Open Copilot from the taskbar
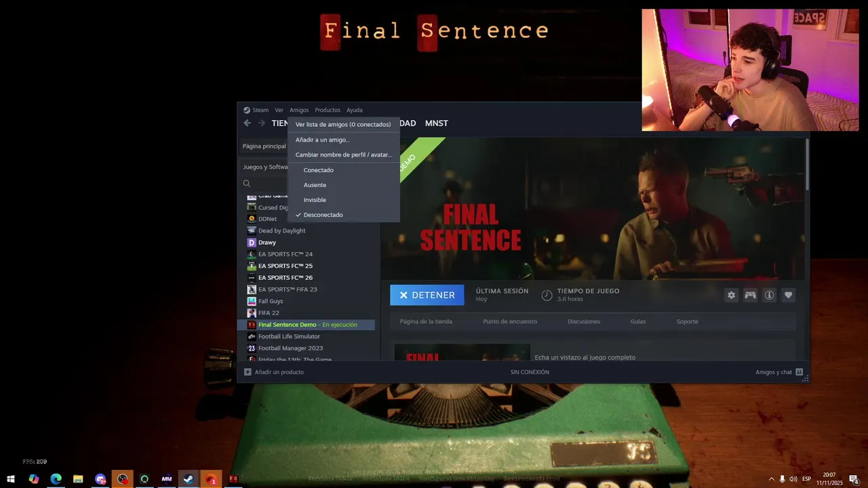868x488 pixels. (x=33, y=479)
